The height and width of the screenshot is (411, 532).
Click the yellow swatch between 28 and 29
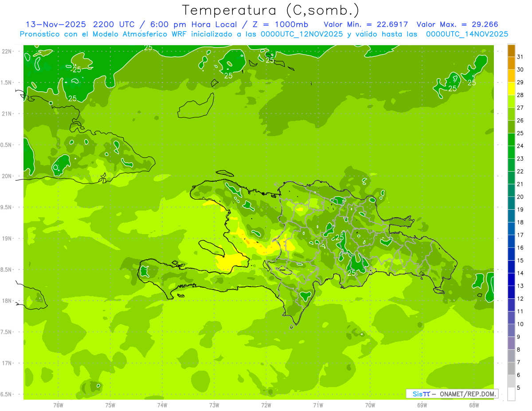click(511, 88)
